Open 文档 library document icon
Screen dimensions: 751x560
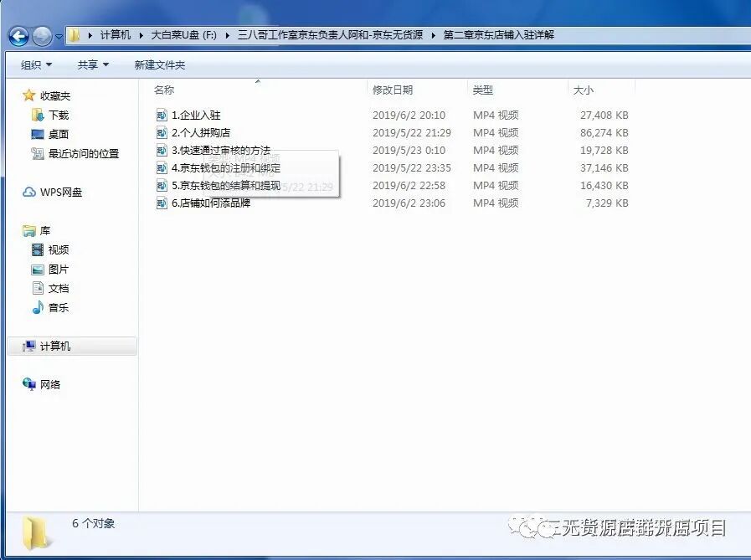tap(38, 288)
